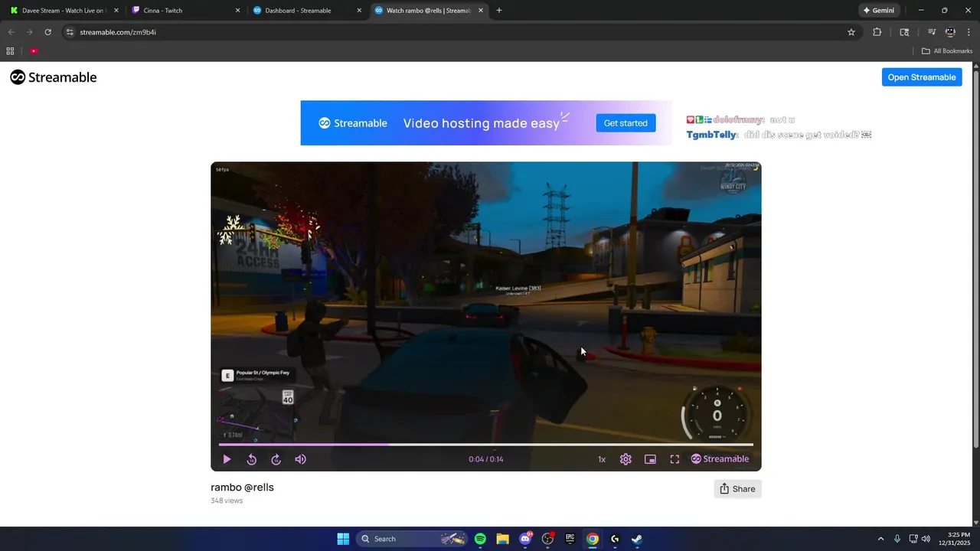The height and width of the screenshot is (551, 980).
Task: Reload the current page
Action: [x=48, y=32]
